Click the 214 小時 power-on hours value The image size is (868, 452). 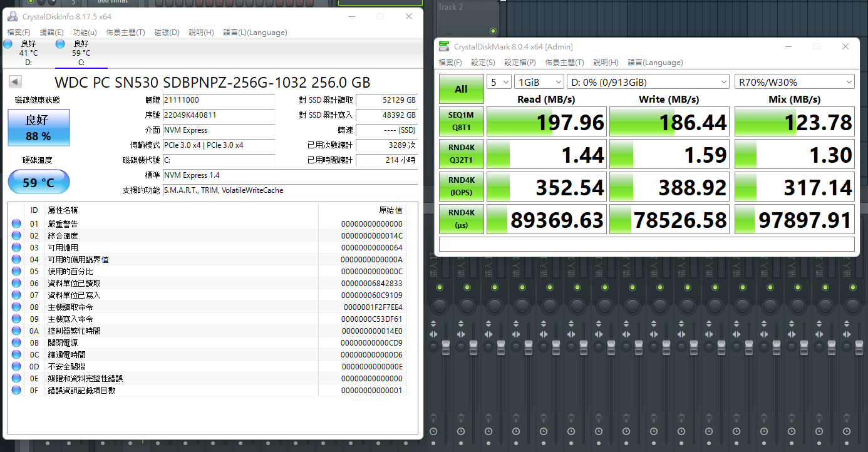pos(386,160)
